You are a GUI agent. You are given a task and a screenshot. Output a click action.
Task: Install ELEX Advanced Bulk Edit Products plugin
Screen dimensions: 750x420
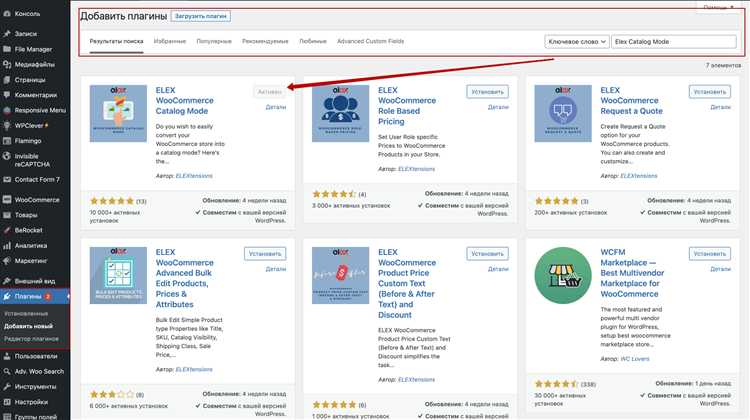coord(265,254)
